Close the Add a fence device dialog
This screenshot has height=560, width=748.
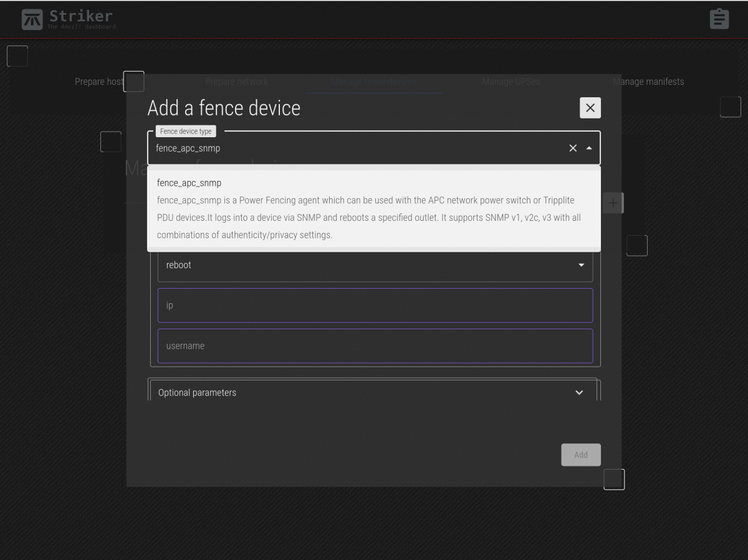pos(590,108)
